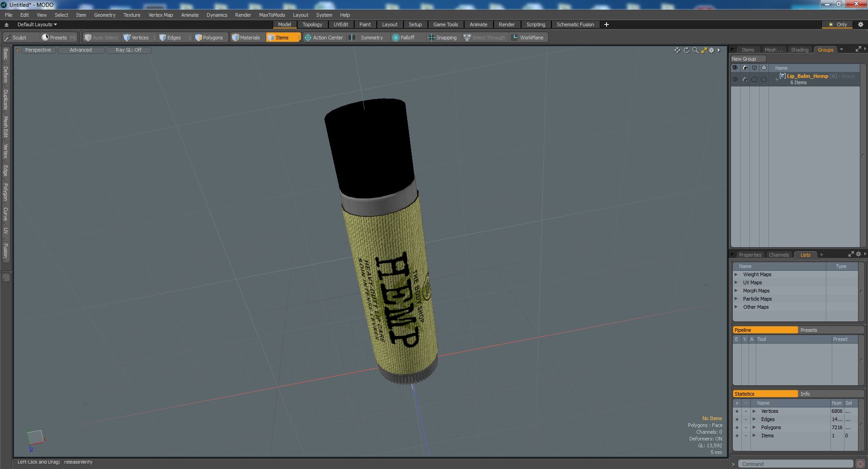This screenshot has width=868, height=469.
Task: Check the second box on Lip_Balm_Hemp row
Action: [x=764, y=79]
